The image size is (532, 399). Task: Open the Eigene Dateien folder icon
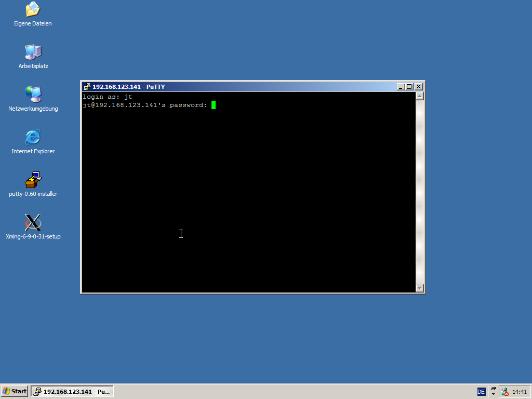pyautogui.click(x=33, y=9)
